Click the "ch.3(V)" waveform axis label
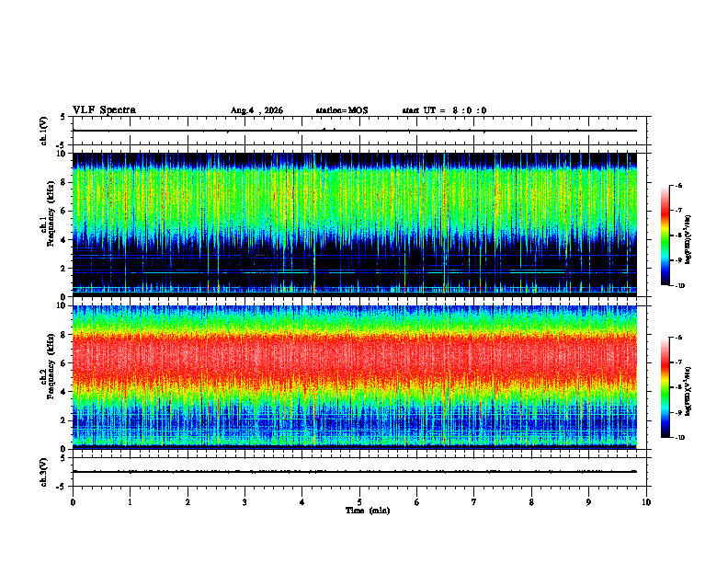Image resolution: width=728 pixels, height=563 pixels. point(43,473)
